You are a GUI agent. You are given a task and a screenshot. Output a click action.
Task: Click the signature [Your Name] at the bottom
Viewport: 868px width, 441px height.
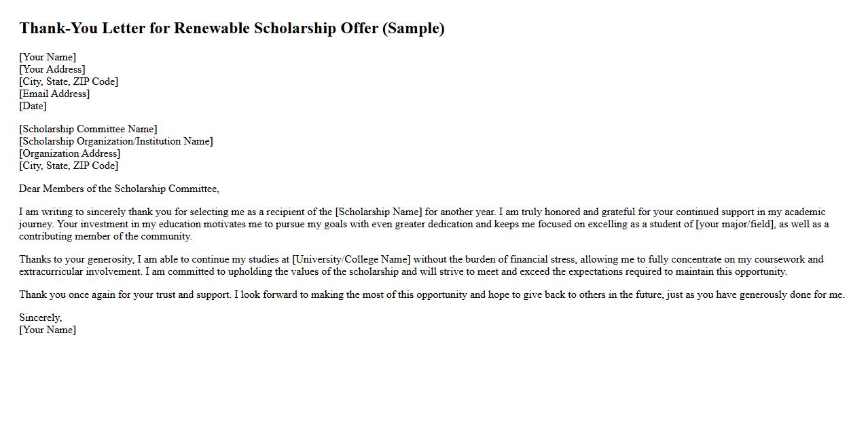[48, 330]
